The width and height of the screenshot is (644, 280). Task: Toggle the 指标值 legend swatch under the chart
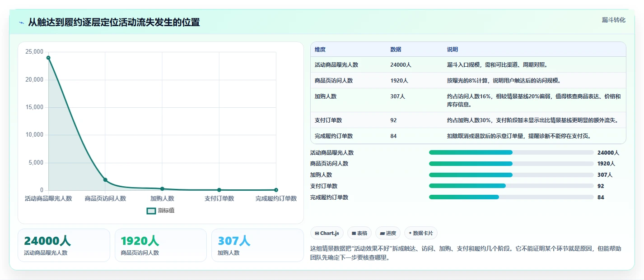151,211
